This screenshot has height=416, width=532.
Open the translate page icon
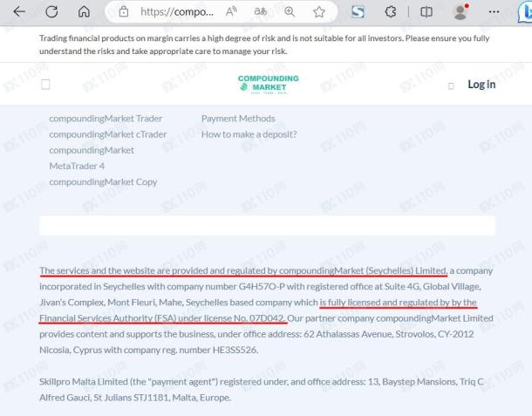click(260, 12)
